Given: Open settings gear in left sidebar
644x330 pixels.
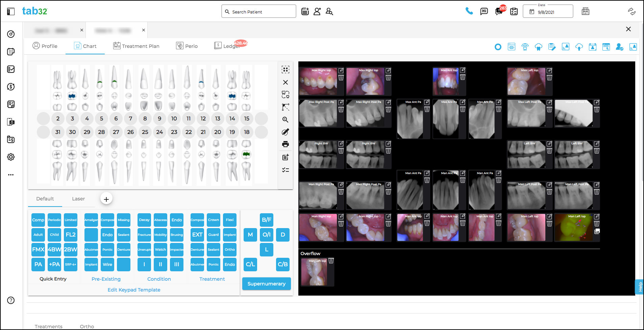Looking at the screenshot, I should pos(11,157).
